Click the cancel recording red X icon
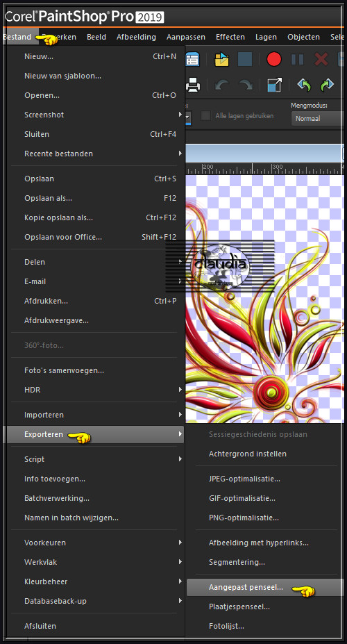 pos(321,60)
